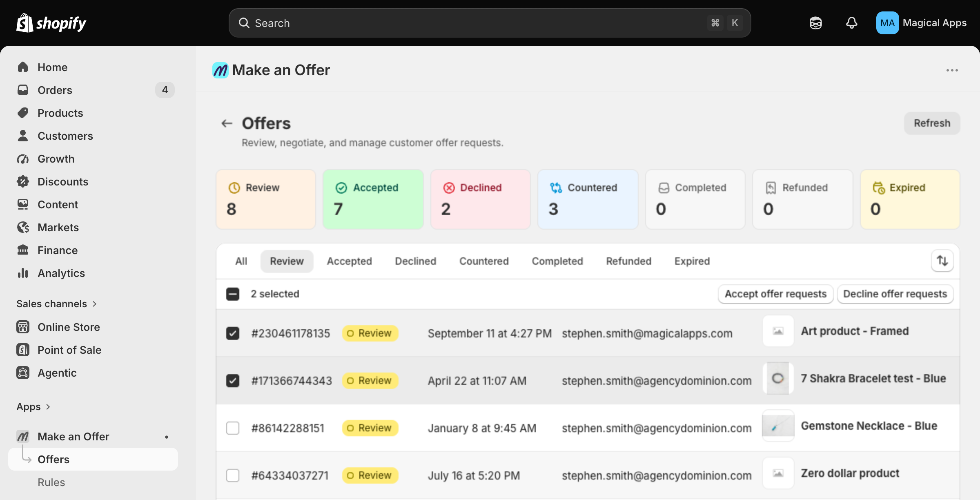Viewport: 980px width, 500px height.
Task: Open the Agentic channel icon
Action: coord(23,373)
